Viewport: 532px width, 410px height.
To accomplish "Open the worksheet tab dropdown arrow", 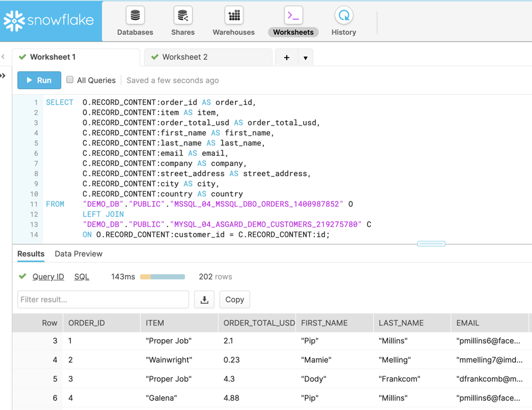I will [x=305, y=57].
